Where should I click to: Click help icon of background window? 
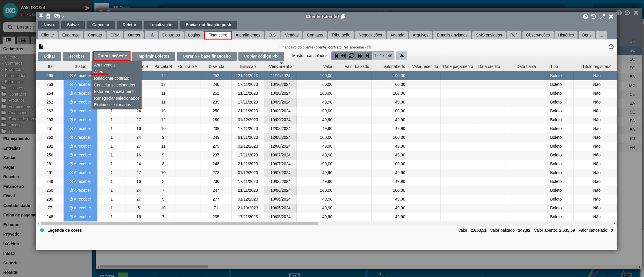[x=619, y=13]
